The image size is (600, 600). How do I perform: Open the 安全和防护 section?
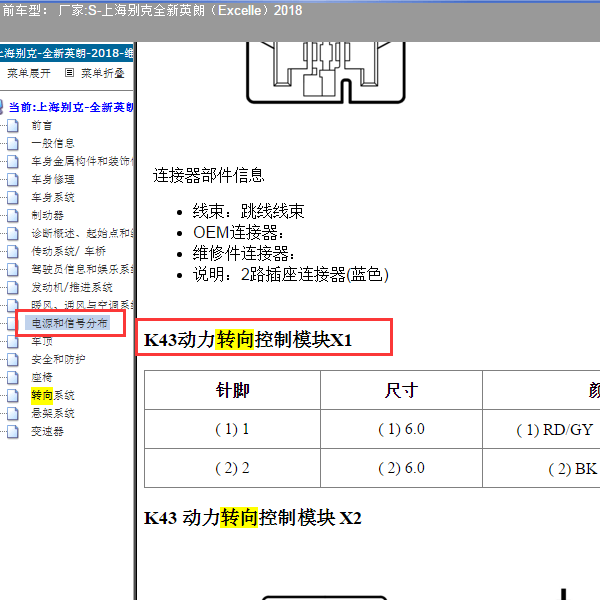[x=58, y=359]
